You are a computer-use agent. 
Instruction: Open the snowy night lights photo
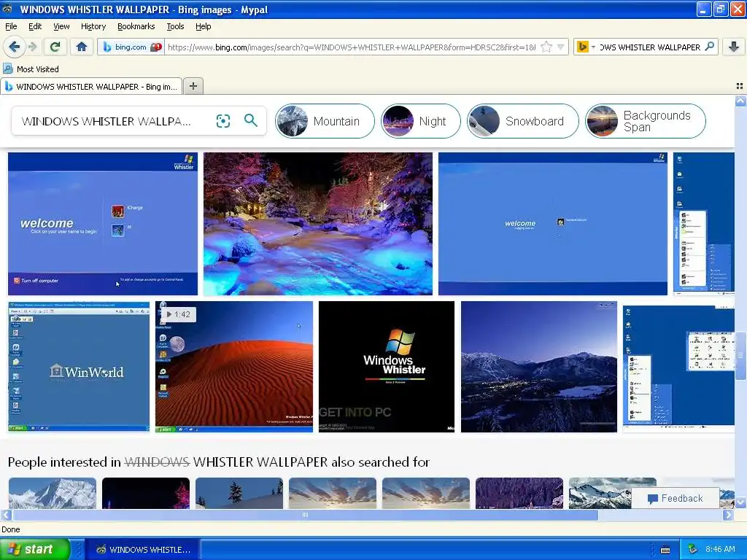pos(318,224)
